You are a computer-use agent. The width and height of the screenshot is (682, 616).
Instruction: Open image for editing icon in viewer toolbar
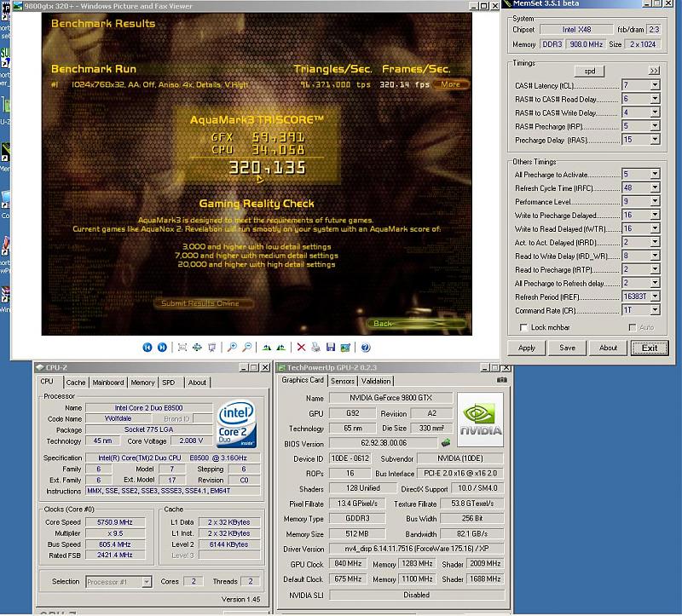pyautogui.click(x=345, y=347)
